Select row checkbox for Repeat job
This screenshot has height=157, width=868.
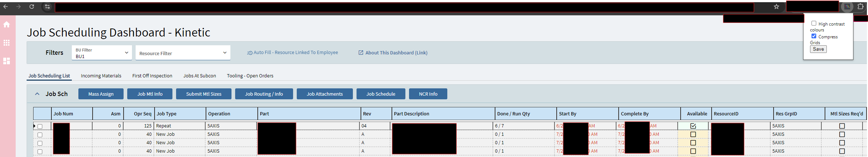click(40, 126)
